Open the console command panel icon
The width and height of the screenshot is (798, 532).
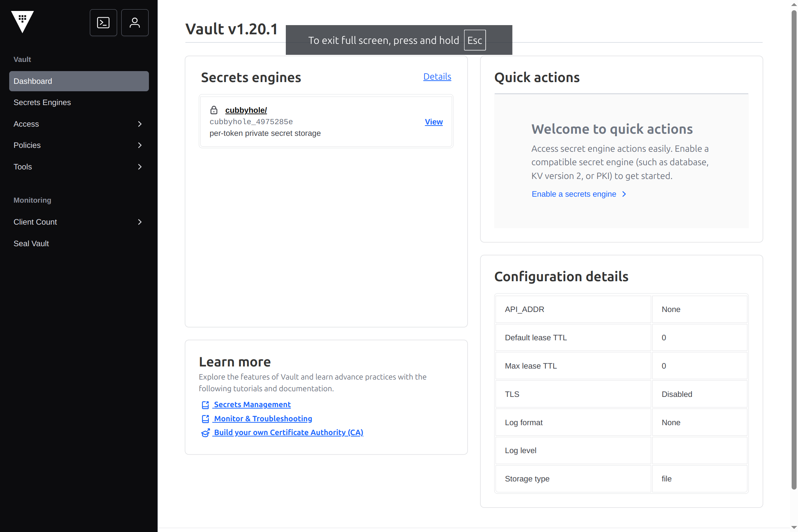click(103, 23)
